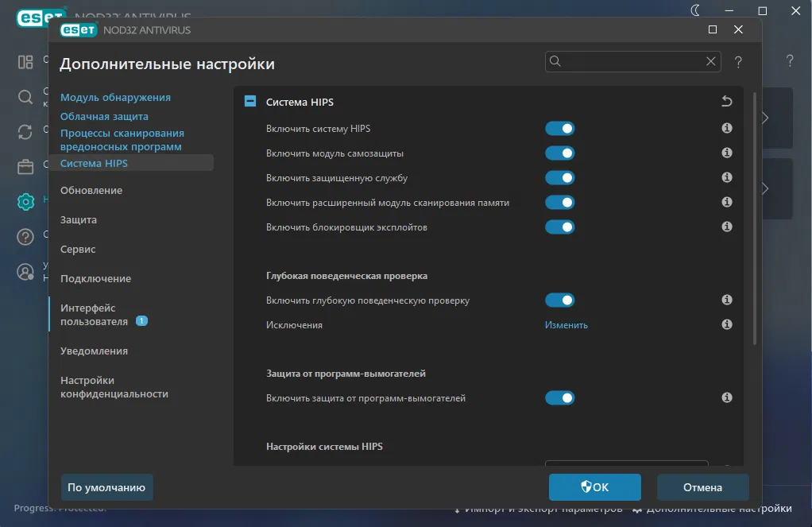The width and height of the screenshot is (812, 527).
Task: Expand upper chevron in main window right panel
Action: pos(765,118)
